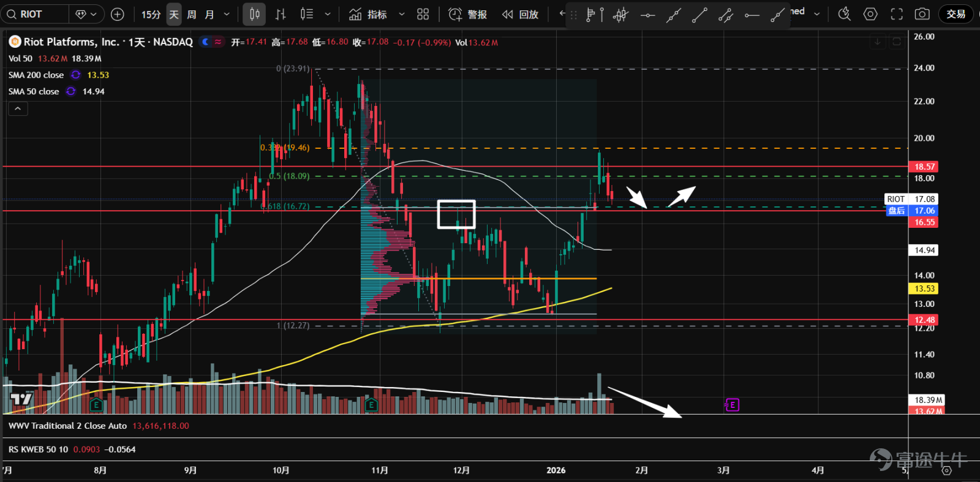Create an alert with 警报
The width and height of the screenshot is (980, 482).
[x=468, y=14]
